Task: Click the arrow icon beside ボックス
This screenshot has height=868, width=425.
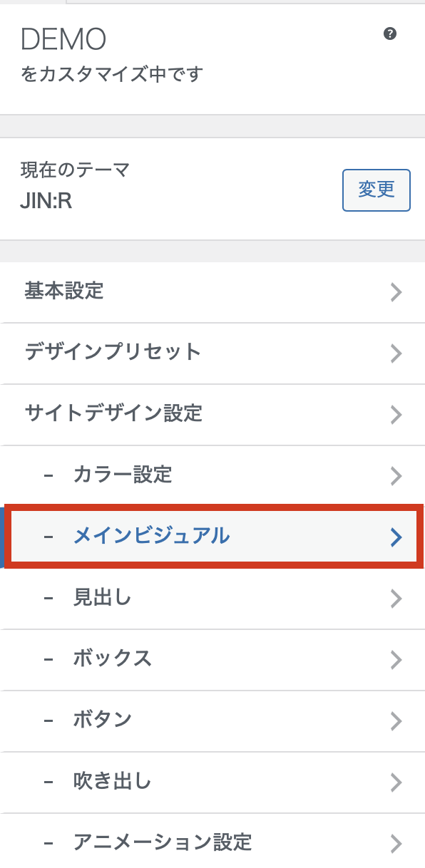Action: point(396,660)
